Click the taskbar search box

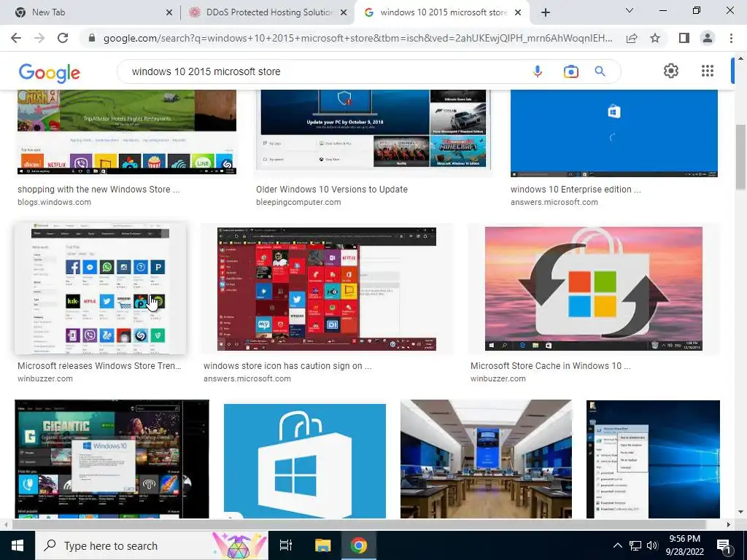click(152, 545)
